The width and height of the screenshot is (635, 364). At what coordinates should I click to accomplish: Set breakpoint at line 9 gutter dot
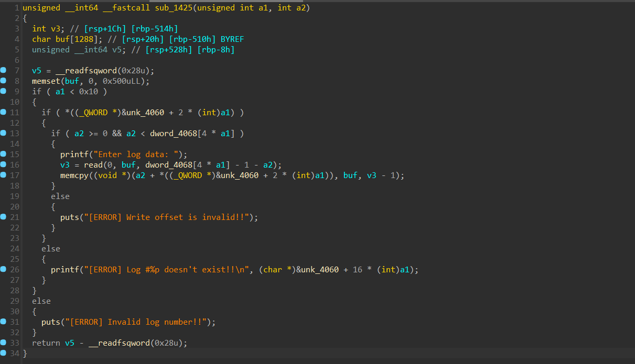pyautogui.click(x=4, y=92)
